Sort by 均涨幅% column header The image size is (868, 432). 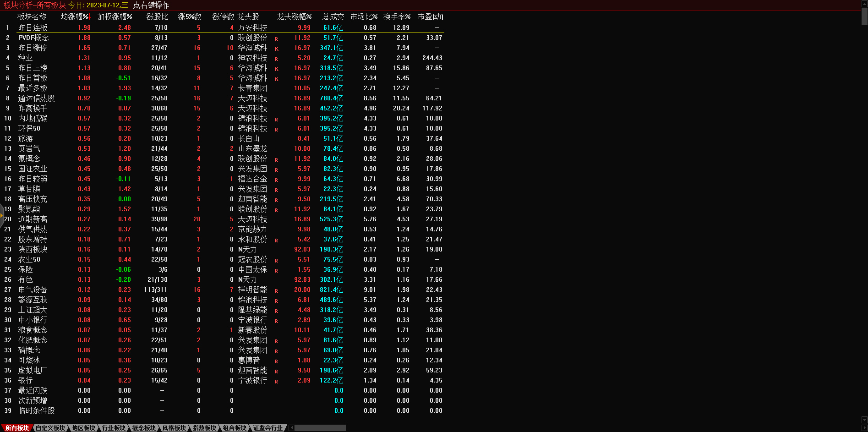click(x=75, y=16)
